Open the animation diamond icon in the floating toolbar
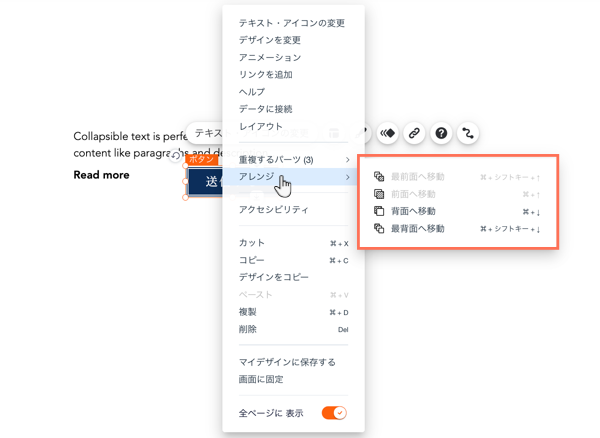The width and height of the screenshot is (600, 438). [387, 133]
